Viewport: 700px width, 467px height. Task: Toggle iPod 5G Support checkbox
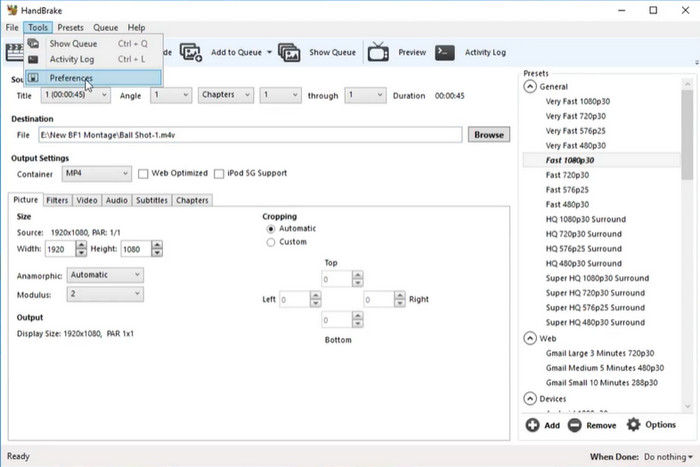[219, 175]
